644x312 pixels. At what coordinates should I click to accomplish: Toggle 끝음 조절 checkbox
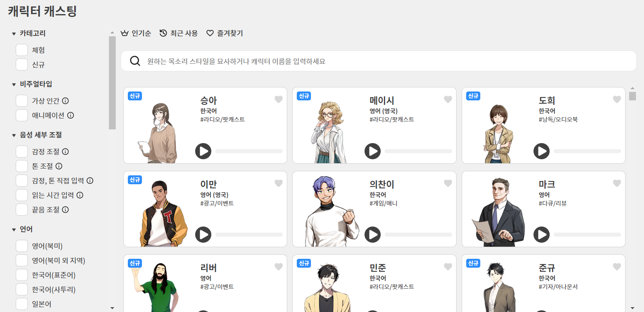click(x=22, y=210)
